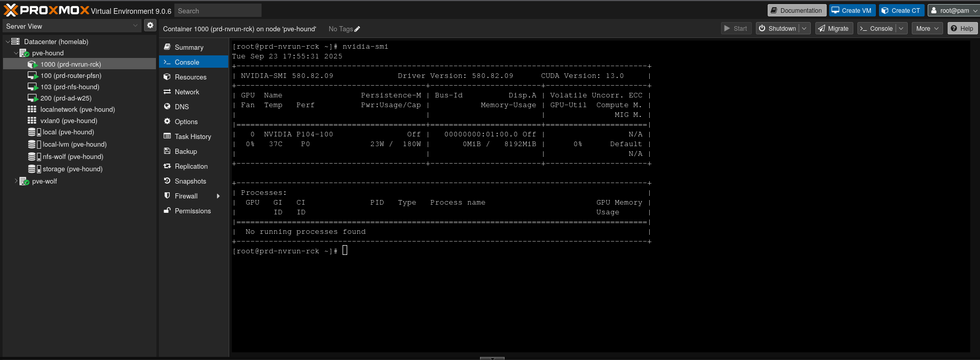Focus the top Search field
Viewport: 980px width, 360px height.
click(218, 11)
